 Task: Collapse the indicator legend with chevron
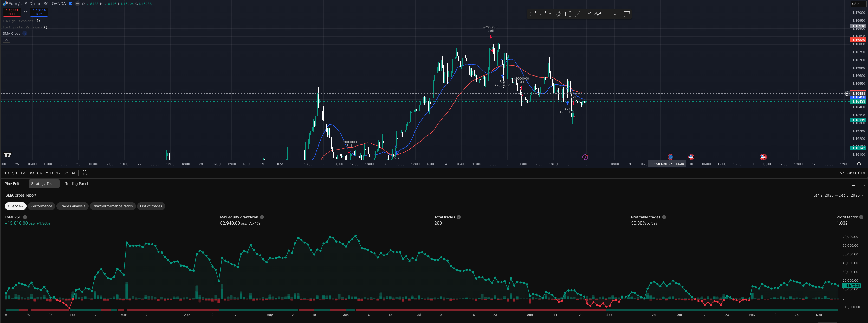6,40
